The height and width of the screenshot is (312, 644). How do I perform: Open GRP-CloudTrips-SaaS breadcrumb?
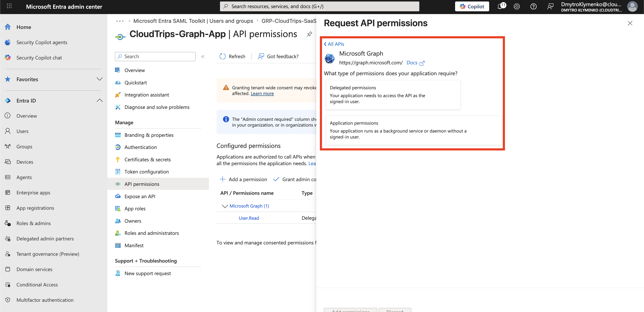point(289,21)
